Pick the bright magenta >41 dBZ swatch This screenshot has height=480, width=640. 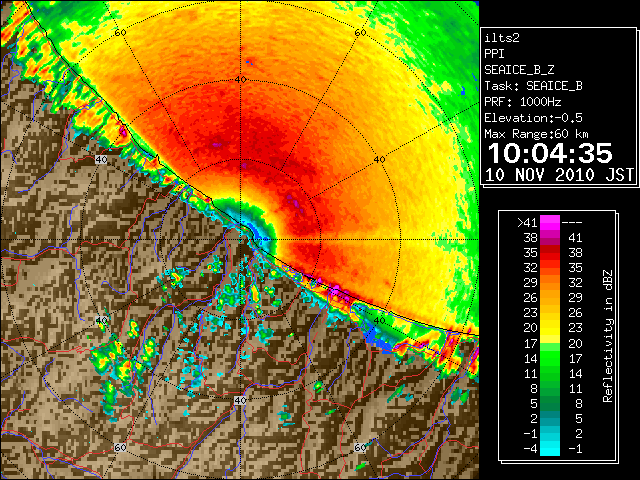(550, 223)
